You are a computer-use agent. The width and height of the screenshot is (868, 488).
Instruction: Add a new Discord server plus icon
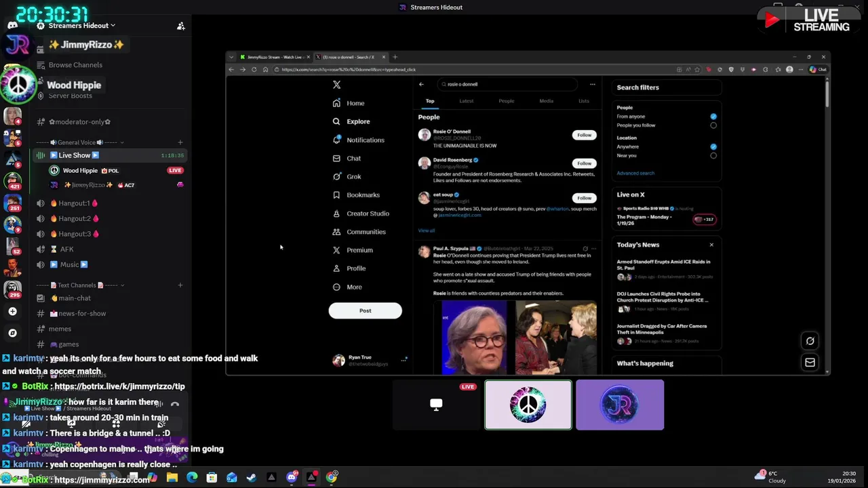(x=12, y=312)
